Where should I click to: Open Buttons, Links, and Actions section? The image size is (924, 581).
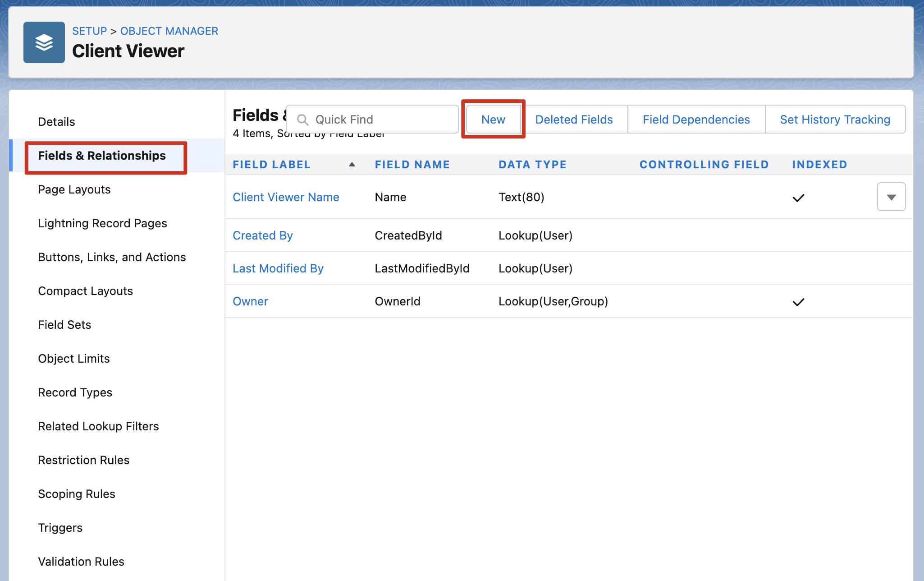click(112, 257)
